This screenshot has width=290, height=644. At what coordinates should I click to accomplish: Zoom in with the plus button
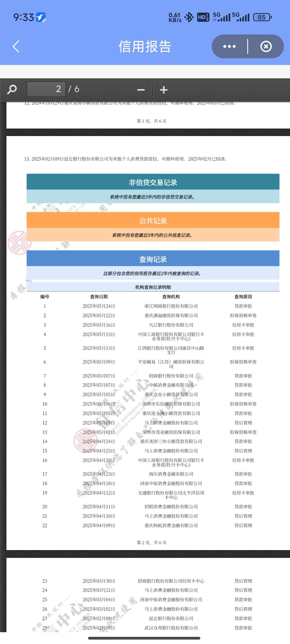[164, 90]
